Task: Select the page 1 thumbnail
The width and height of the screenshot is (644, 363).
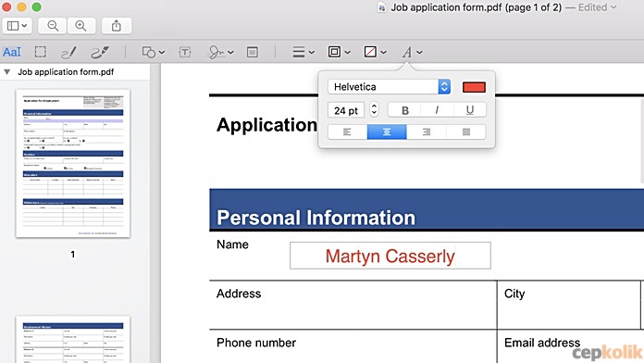Action: pyautogui.click(x=73, y=164)
